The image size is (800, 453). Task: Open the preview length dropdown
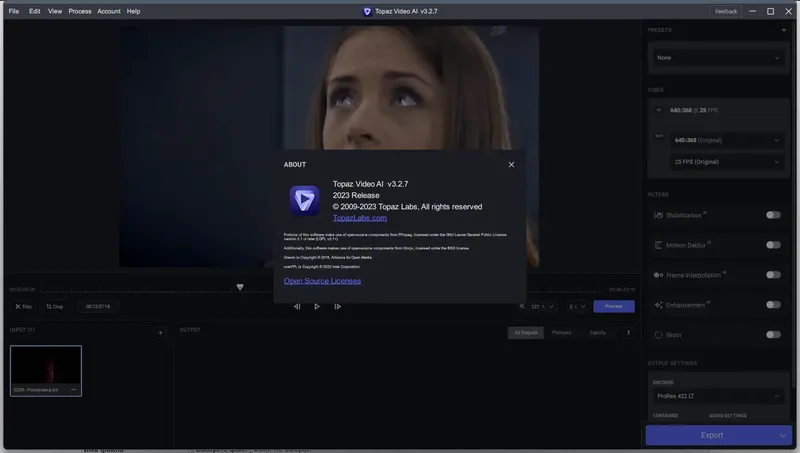point(577,307)
